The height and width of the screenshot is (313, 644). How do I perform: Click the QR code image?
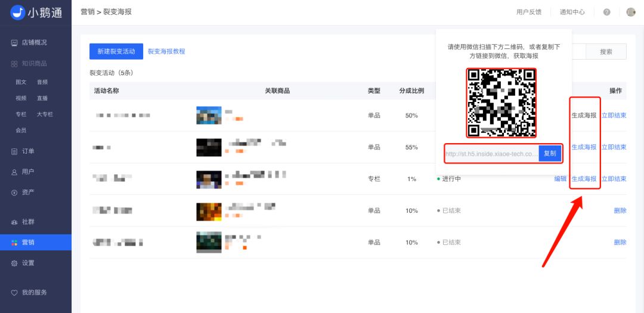(501, 103)
